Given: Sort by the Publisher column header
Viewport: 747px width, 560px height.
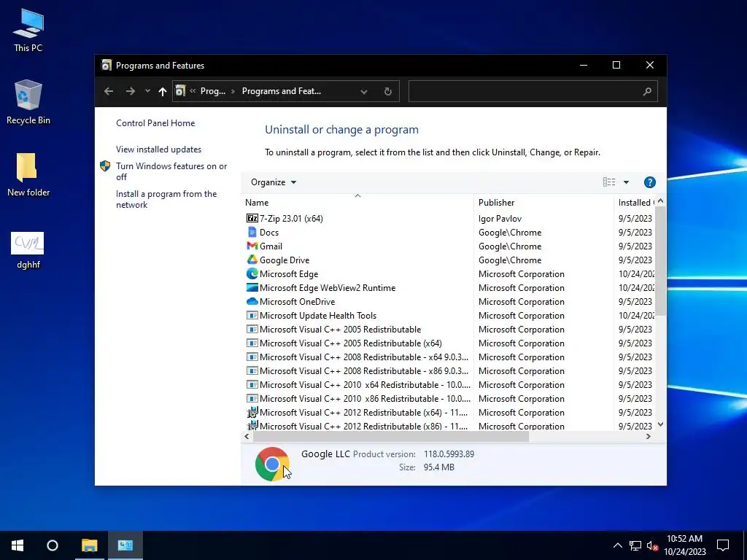Looking at the screenshot, I should click(x=543, y=203).
